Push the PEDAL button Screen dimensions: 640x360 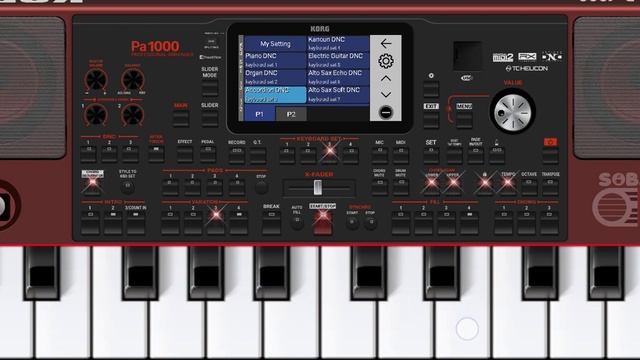(208, 154)
